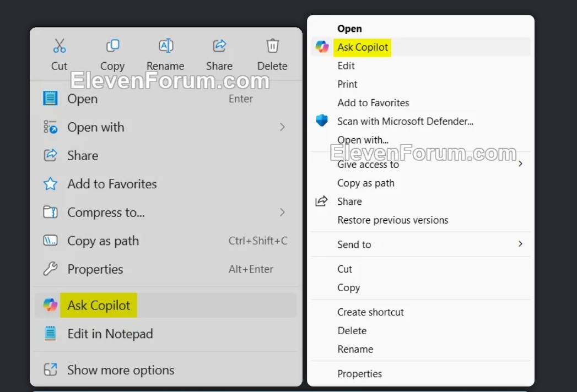Select Show more options
The image size is (577, 392).
pos(121,370)
